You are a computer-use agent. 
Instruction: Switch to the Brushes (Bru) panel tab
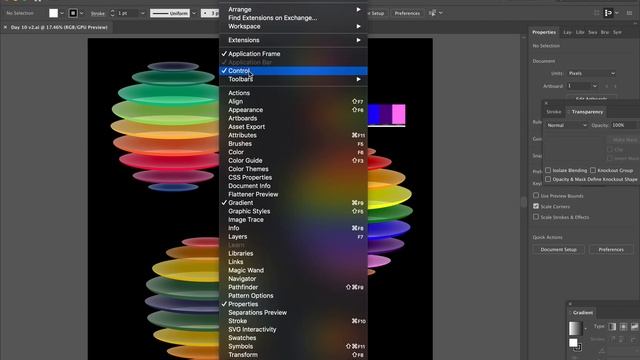pos(605,32)
